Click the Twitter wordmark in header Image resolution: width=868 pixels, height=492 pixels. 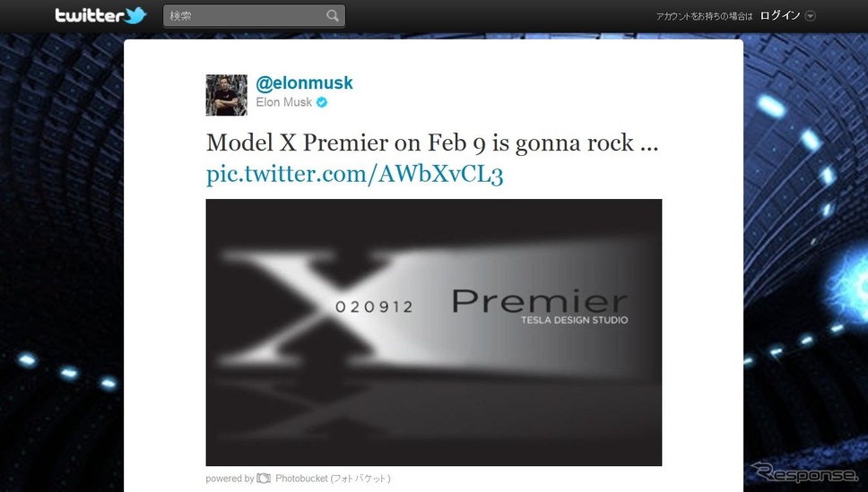coord(89,15)
